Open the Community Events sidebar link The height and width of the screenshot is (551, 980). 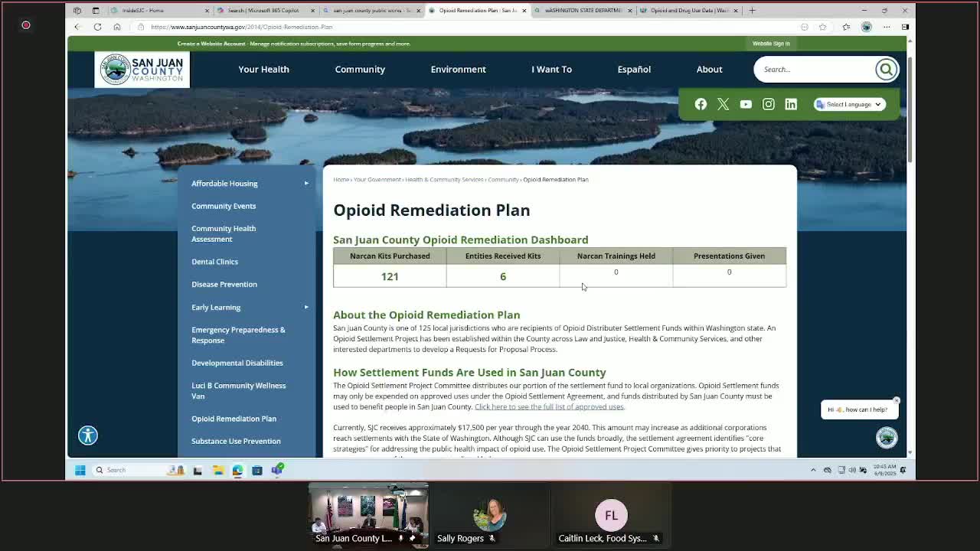[x=224, y=206]
